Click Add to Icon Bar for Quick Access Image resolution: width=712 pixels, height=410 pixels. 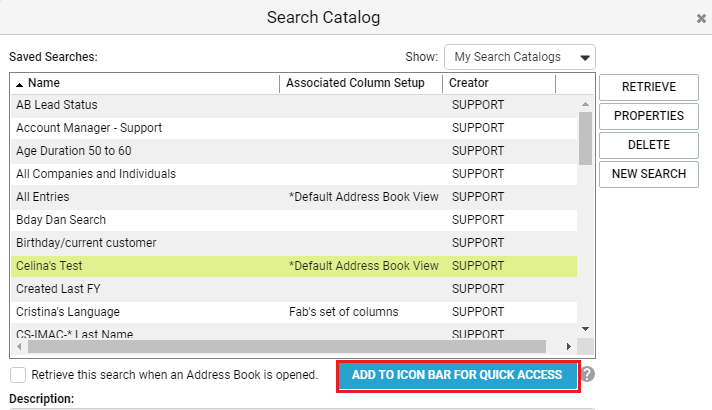[x=458, y=375]
